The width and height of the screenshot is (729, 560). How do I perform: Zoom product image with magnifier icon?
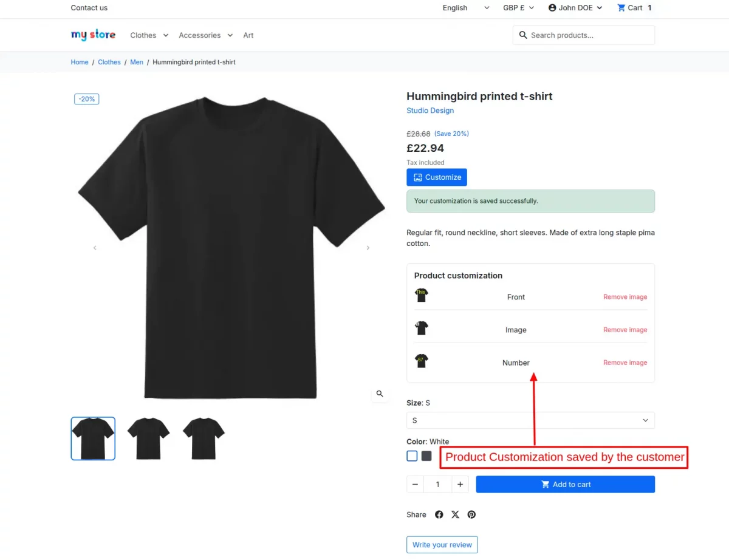pyautogui.click(x=380, y=394)
